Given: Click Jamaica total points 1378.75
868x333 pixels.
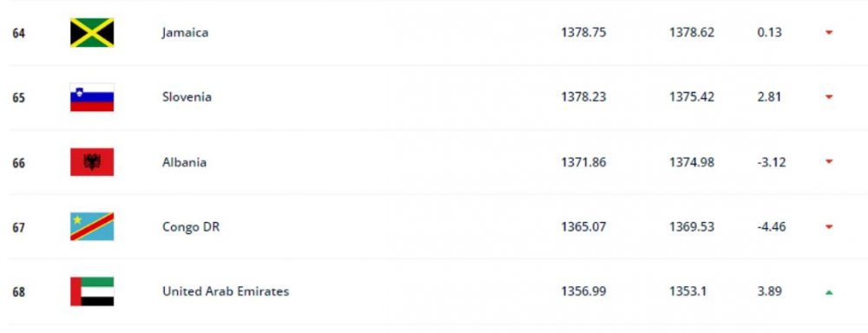Looking at the screenshot, I should 583,33.
